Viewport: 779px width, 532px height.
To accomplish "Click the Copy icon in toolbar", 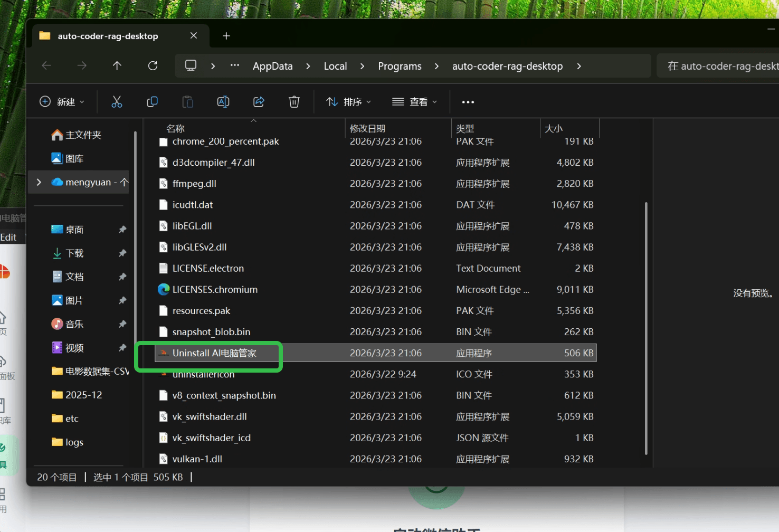I will (152, 102).
